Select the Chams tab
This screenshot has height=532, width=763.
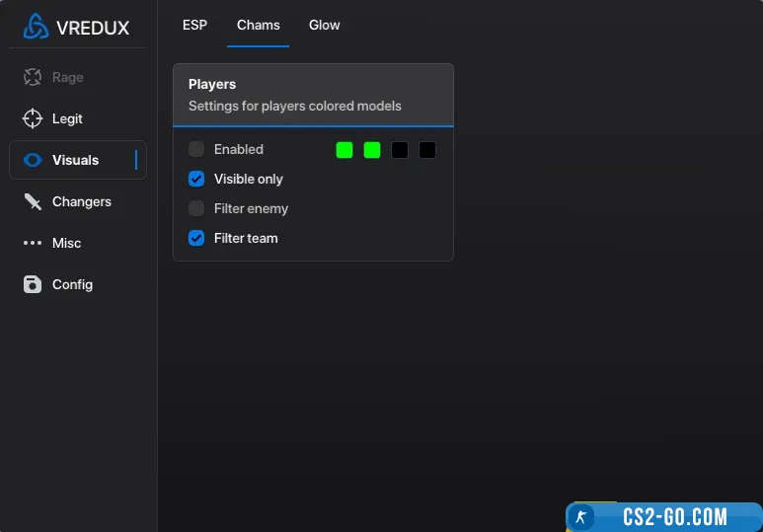258,25
